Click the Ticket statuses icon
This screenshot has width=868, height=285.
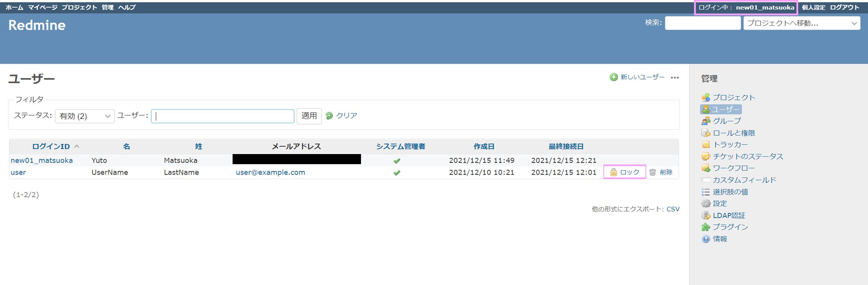coord(706,156)
